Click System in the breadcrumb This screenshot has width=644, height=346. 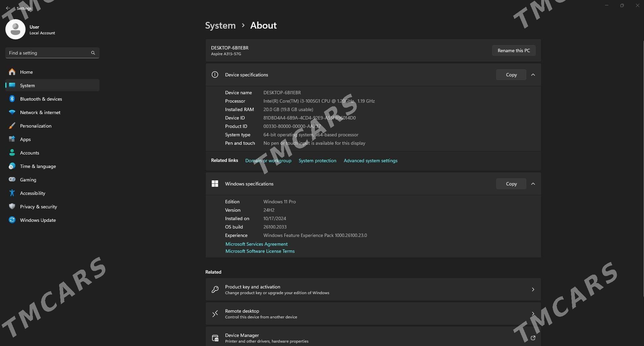tap(220, 25)
